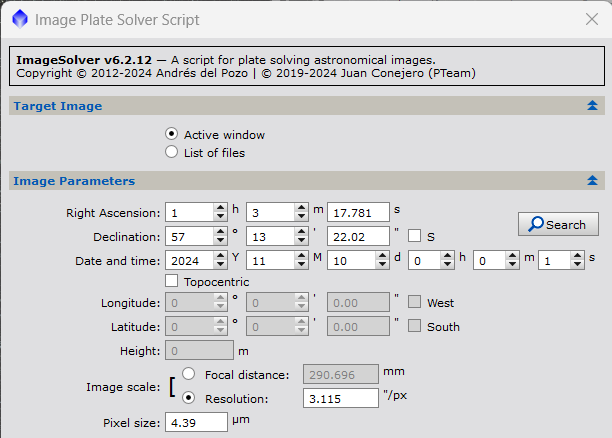Viewport: 612px width, 438px height.
Task: Increase the Right Ascension minutes value
Action: click(300, 207)
